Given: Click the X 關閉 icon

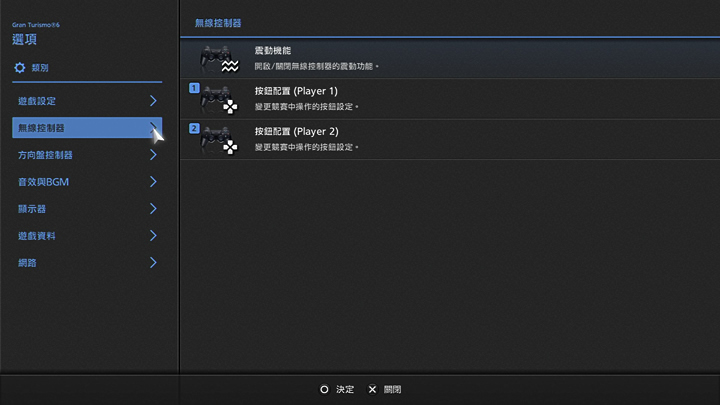Looking at the screenshot, I should pyautogui.click(x=372, y=389).
